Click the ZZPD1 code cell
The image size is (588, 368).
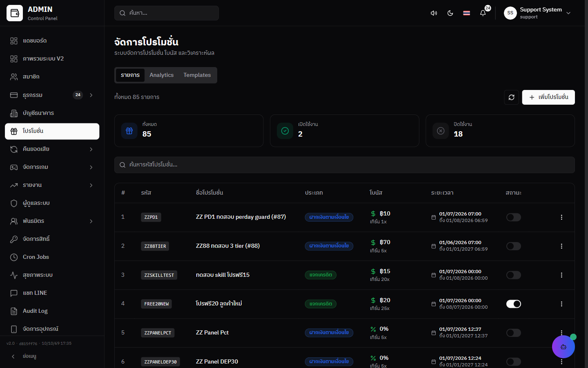click(151, 217)
